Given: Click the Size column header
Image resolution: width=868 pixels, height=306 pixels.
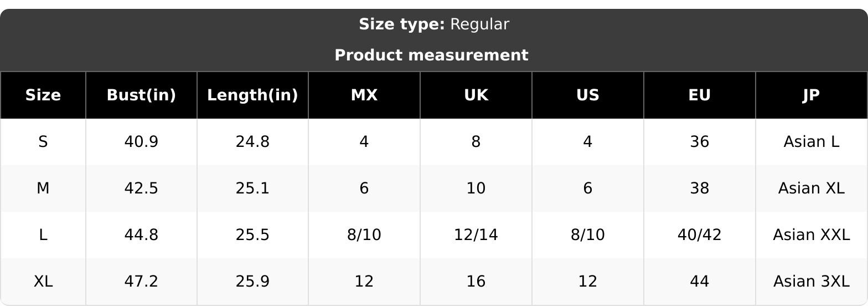Looking at the screenshot, I should [43, 95].
